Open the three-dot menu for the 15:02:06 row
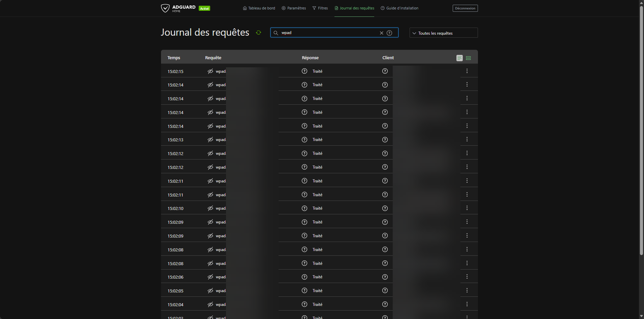The width and height of the screenshot is (644, 319). click(467, 277)
